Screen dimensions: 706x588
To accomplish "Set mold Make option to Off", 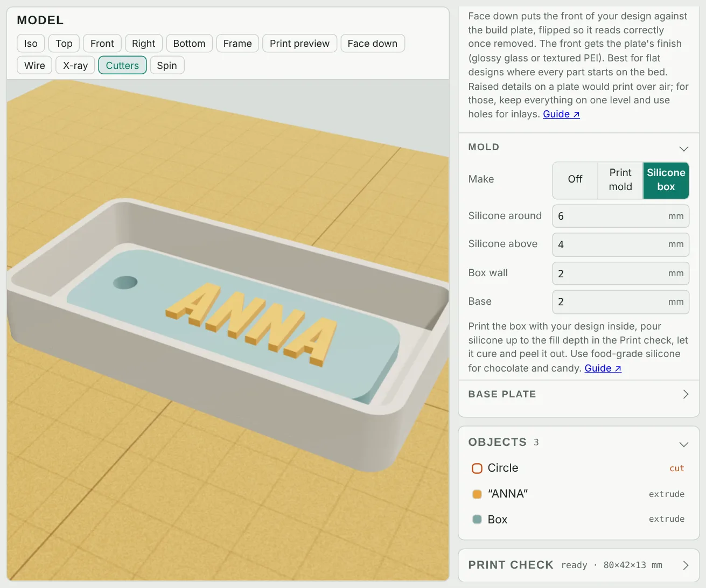I will pyautogui.click(x=575, y=180).
